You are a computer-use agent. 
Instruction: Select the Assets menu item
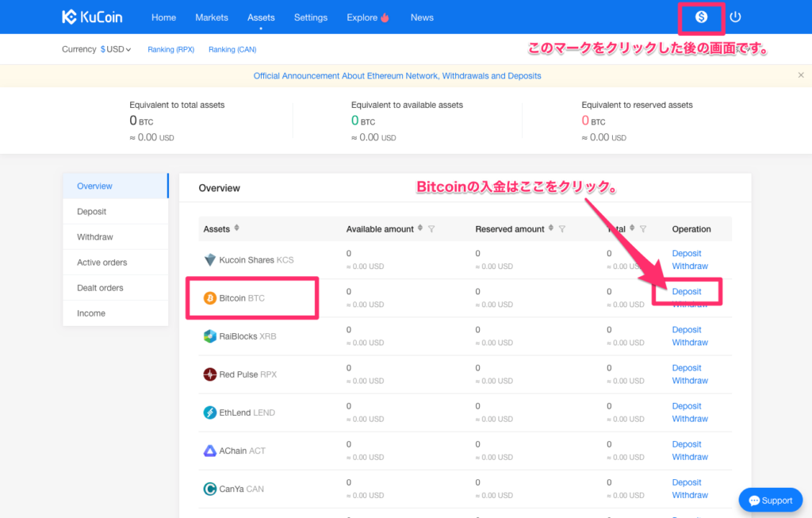pos(261,17)
